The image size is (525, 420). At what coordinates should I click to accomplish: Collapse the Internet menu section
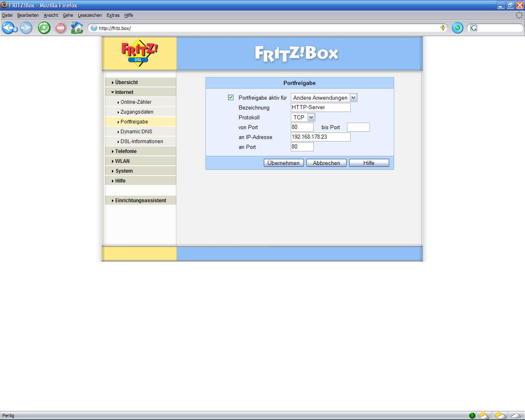pyautogui.click(x=140, y=92)
